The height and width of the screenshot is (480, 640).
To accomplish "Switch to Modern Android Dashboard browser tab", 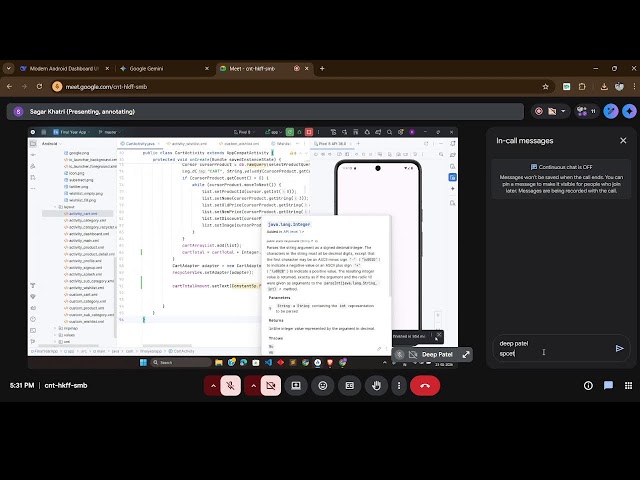I will point(64,69).
